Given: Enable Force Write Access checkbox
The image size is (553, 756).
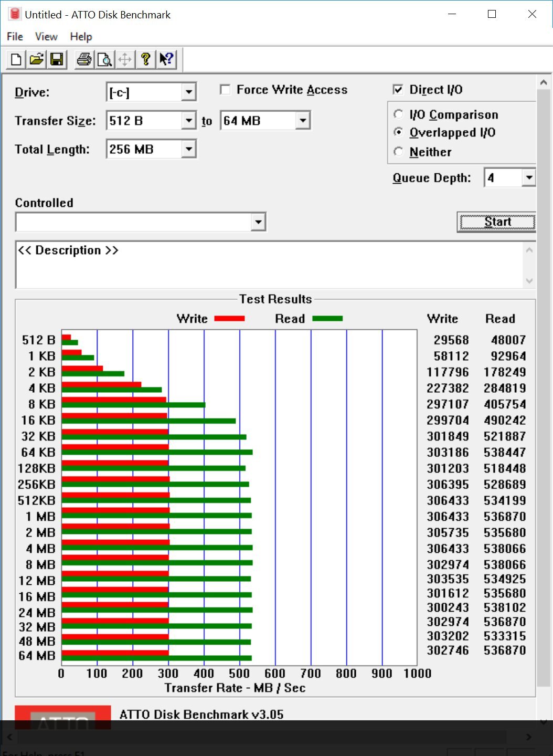Looking at the screenshot, I should click(226, 90).
